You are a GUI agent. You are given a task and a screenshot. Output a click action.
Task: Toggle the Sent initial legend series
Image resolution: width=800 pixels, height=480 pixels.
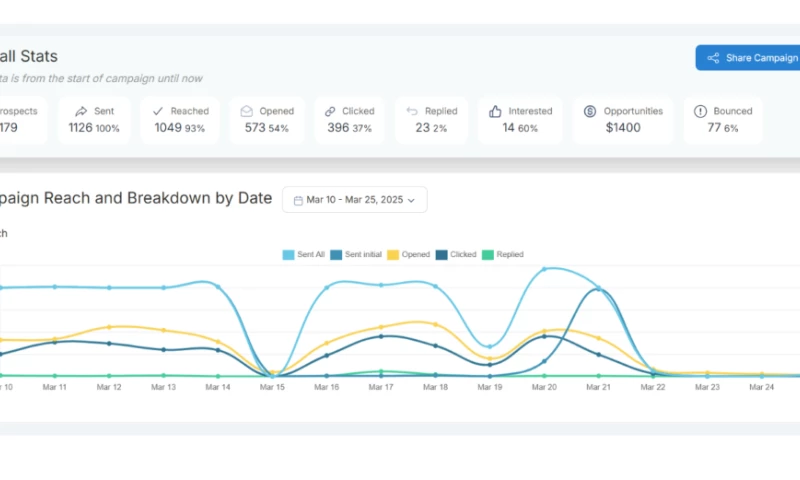click(361, 255)
